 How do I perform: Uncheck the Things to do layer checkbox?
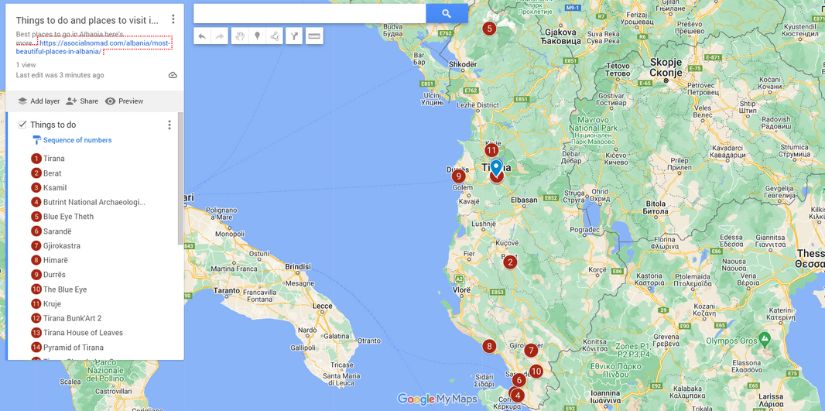22,125
